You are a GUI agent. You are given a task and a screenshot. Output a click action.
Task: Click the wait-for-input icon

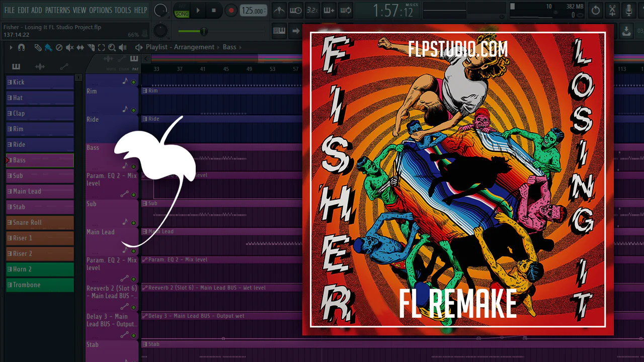point(295,10)
